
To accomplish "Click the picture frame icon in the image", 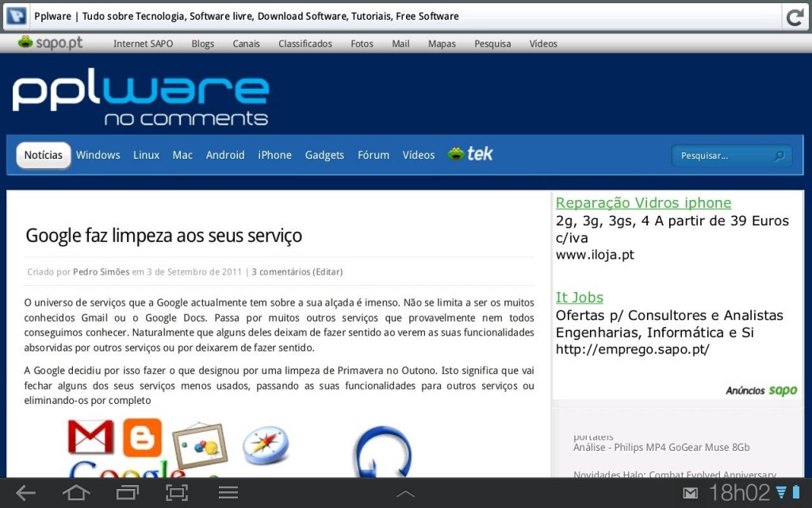I will pos(200,446).
